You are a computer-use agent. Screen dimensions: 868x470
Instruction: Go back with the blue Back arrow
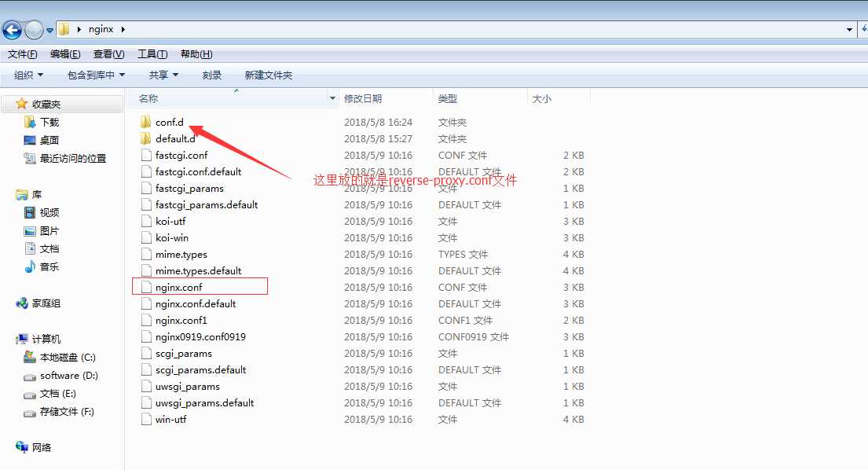[x=13, y=29]
